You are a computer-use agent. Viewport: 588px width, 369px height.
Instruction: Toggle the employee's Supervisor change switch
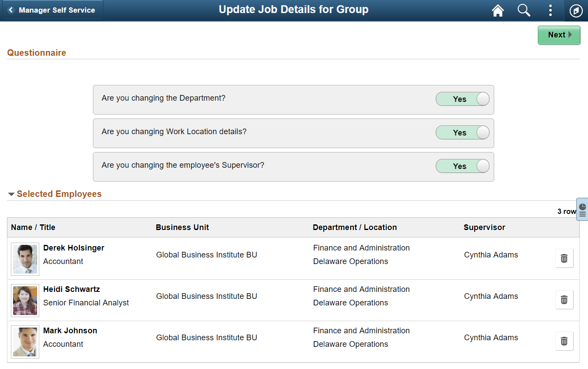click(x=462, y=166)
